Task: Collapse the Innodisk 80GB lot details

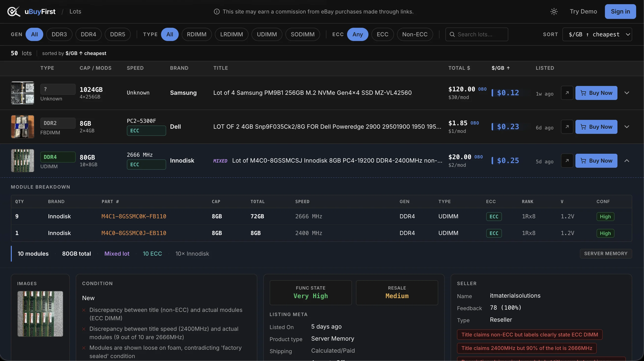Action: (627, 161)
